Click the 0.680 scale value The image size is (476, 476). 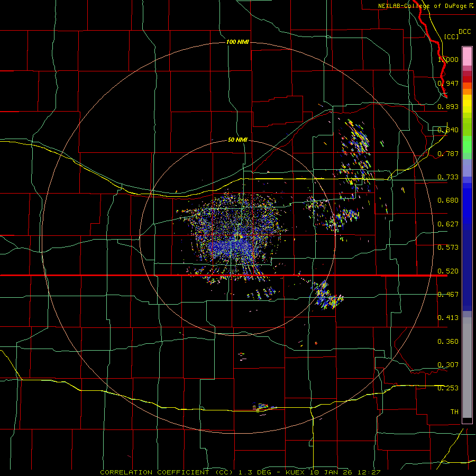[448, 200]
